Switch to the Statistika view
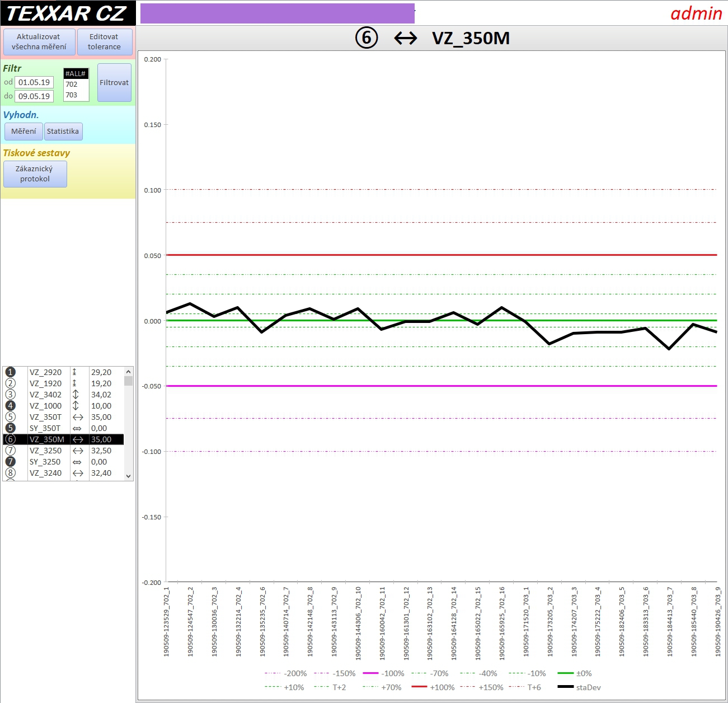 (63, 132)
